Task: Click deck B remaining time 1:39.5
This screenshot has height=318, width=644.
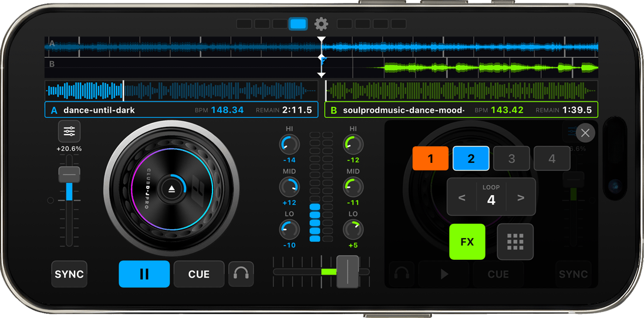Action: (x=577, y=111)
